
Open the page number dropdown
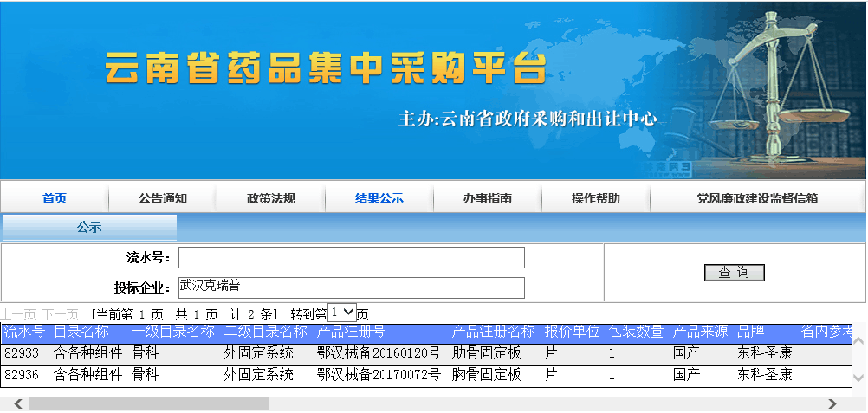click(x=342, y=313)
